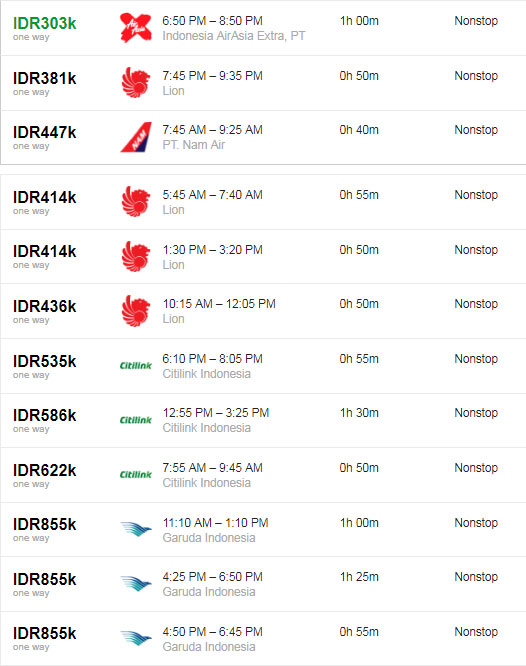Click the Citilink logo on the 7:55 AM flight
This screenshot has height=666, width=526.
[x=136, y=474]
